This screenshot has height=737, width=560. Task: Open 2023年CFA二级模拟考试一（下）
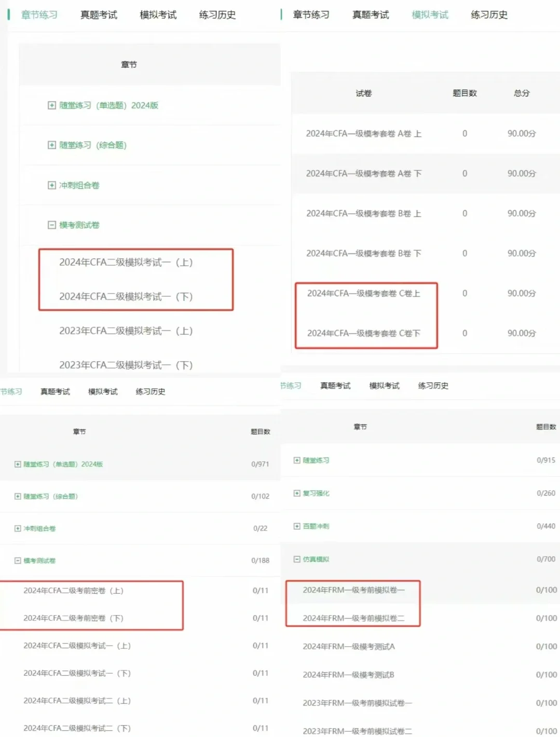tap(127, 365)
